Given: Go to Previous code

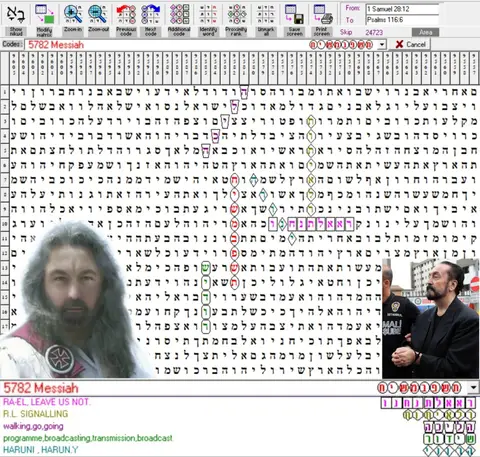Looking at the screenshot, I should coord(126,19).
